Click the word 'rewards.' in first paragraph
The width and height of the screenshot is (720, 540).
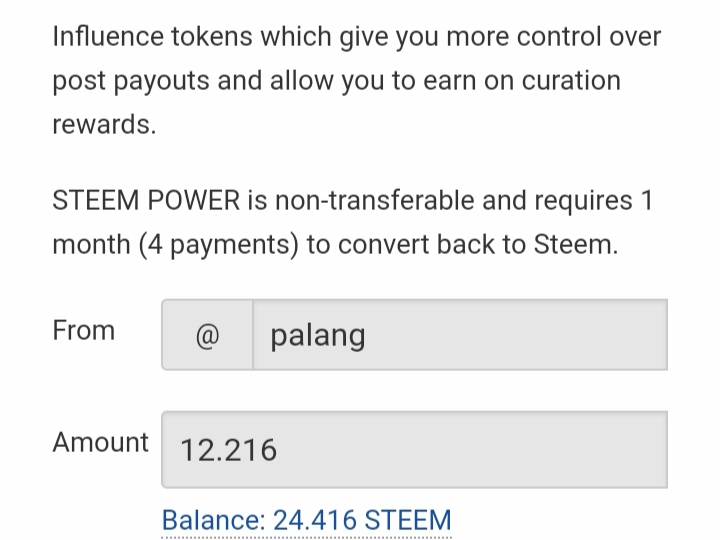104,125
